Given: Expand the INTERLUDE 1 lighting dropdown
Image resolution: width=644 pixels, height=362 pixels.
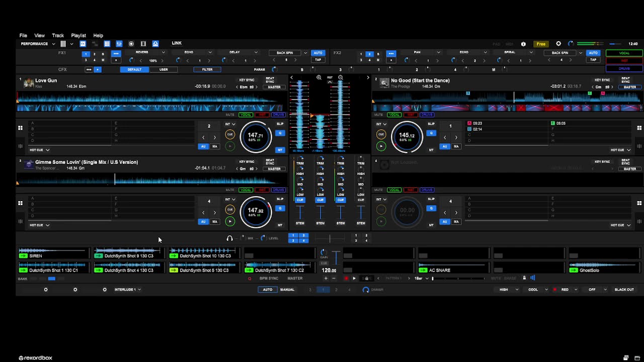Looking at the screenshot, I should pyautogui.click(x=128, y=290).
